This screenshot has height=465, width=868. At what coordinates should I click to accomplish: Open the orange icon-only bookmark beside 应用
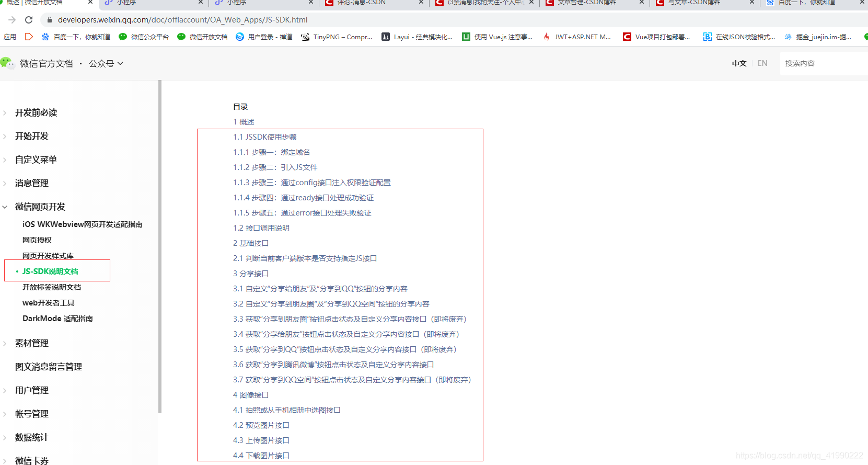point(29,37)
